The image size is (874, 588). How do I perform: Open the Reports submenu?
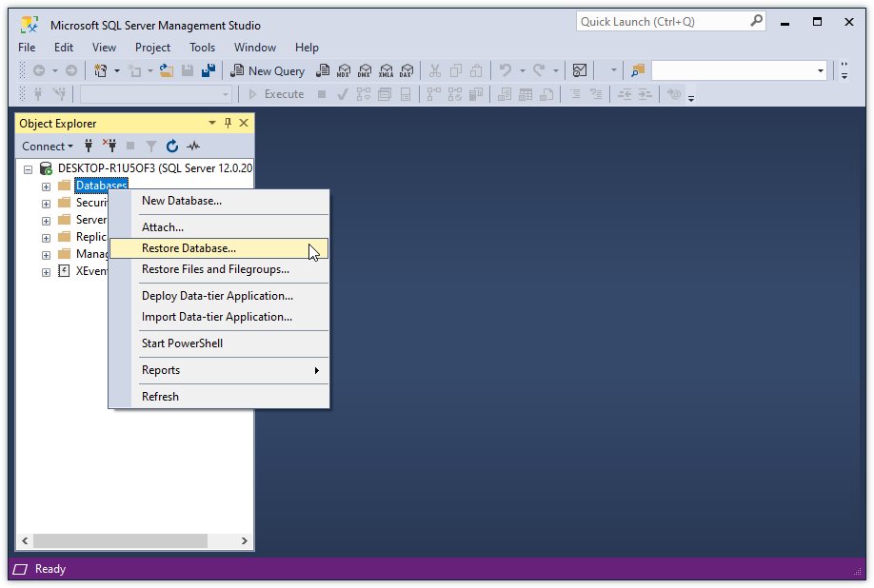(219, 370)
